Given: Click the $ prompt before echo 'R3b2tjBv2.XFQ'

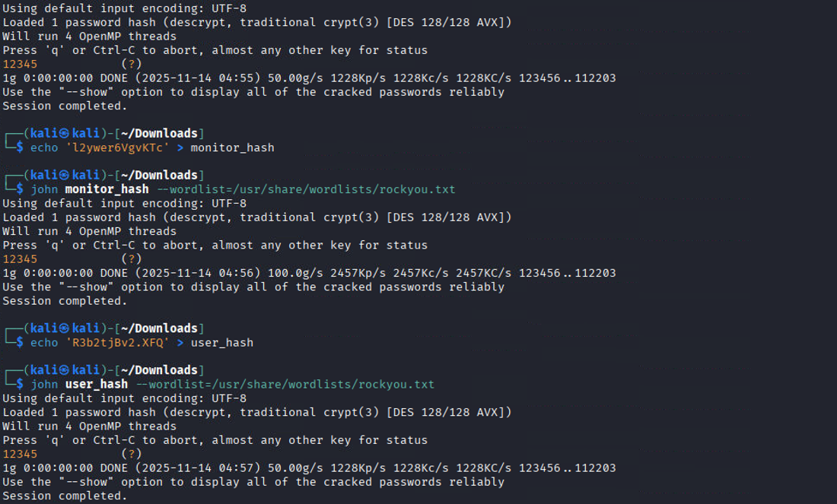Looking at the screenshot, I should coord(20,343).
